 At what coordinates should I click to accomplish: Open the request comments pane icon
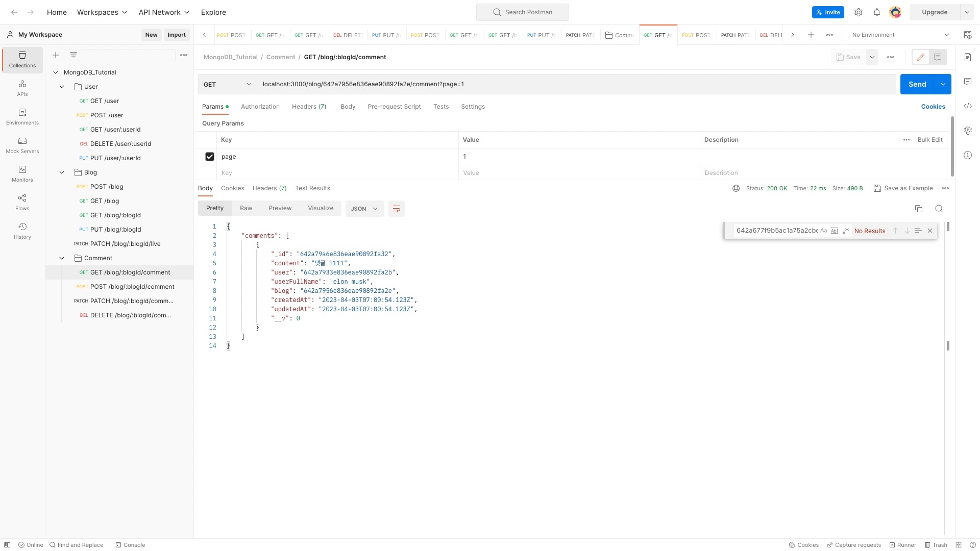click(968, 82)
